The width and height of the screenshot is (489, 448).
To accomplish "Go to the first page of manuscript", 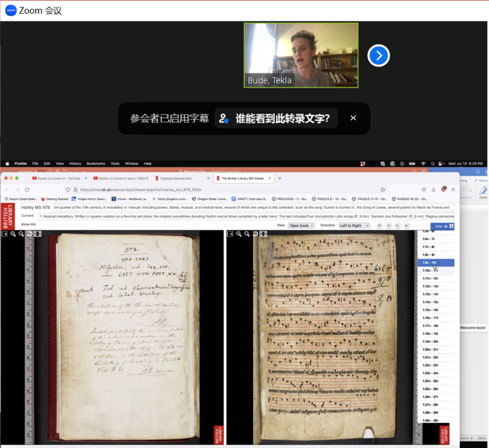I will 380,226.
